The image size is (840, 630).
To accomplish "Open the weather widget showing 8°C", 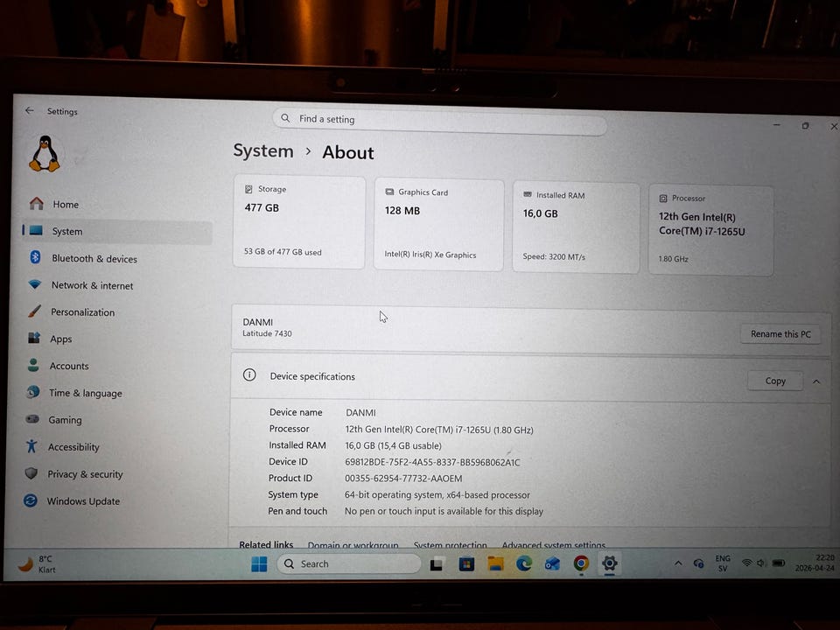I will pyautogui.click(x=37, y=564).
